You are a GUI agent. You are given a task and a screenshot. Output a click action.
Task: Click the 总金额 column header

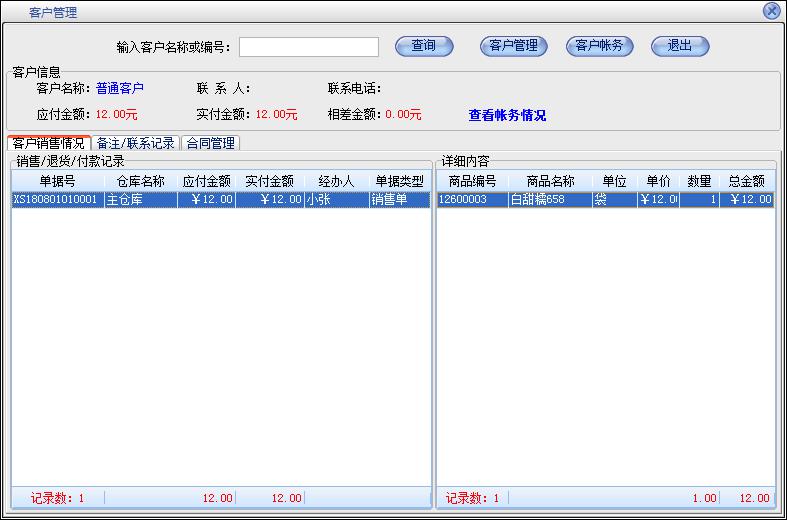tap(746, 181)
